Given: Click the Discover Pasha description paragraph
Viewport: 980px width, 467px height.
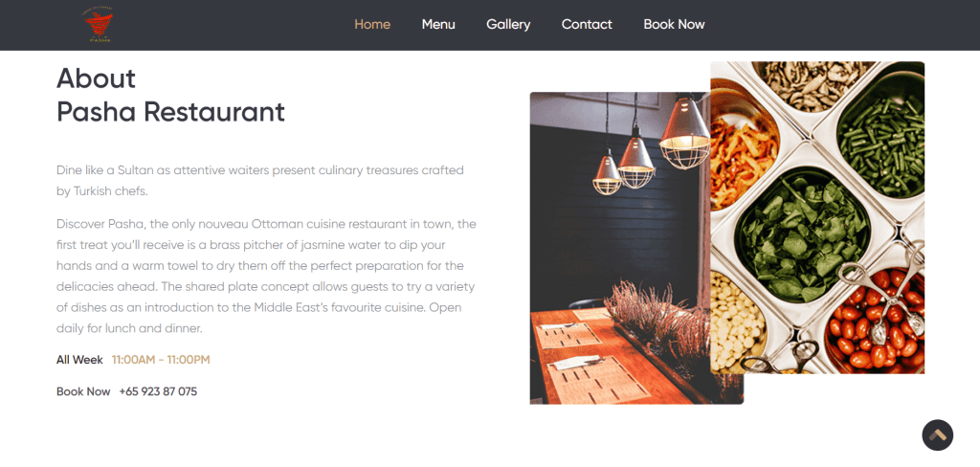Looking at the screenshot, I should (x=266, y=276).
